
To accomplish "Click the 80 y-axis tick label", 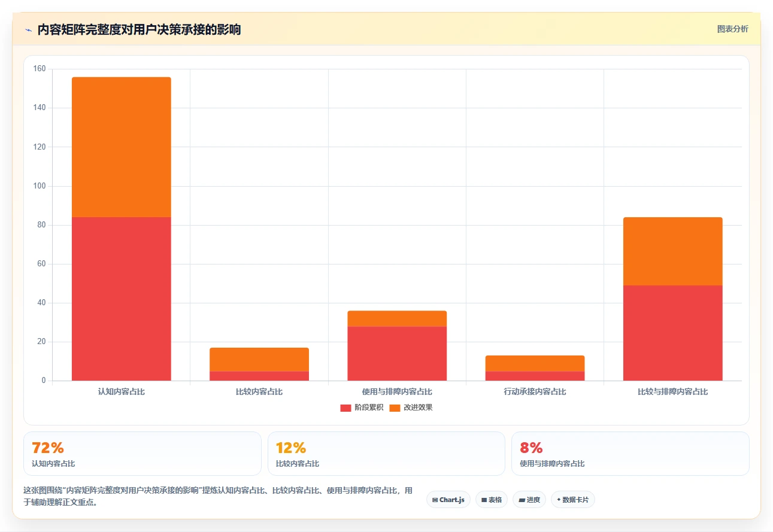I will point(41,225).
